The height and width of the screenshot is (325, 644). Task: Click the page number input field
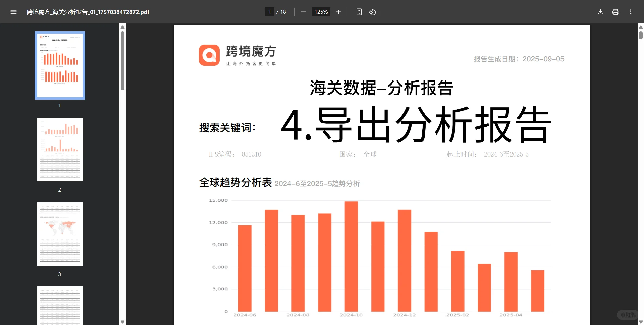click(270, 12)
